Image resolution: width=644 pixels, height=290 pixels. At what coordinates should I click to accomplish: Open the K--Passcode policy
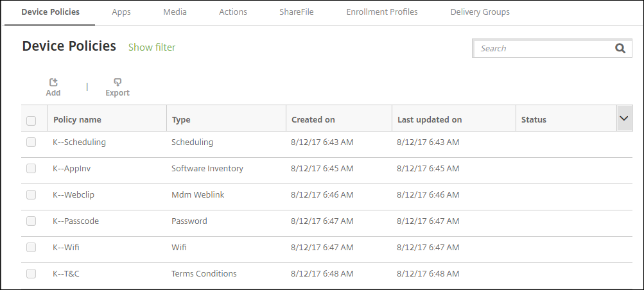[75, 221]
